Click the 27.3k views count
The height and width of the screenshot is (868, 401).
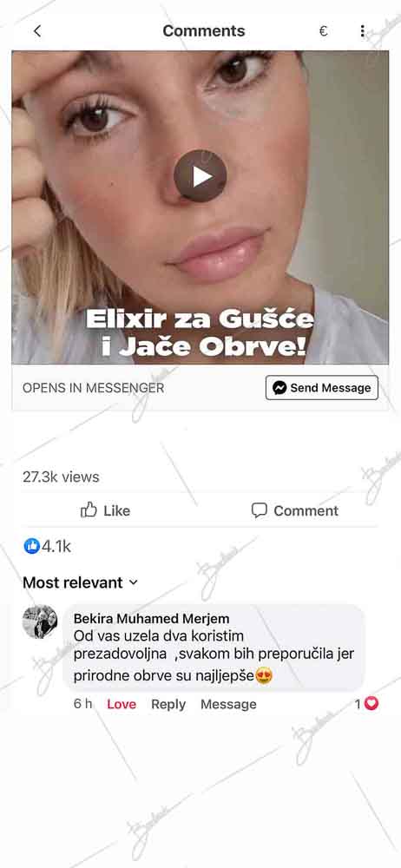pyautogui.click(x=61, y=477)
